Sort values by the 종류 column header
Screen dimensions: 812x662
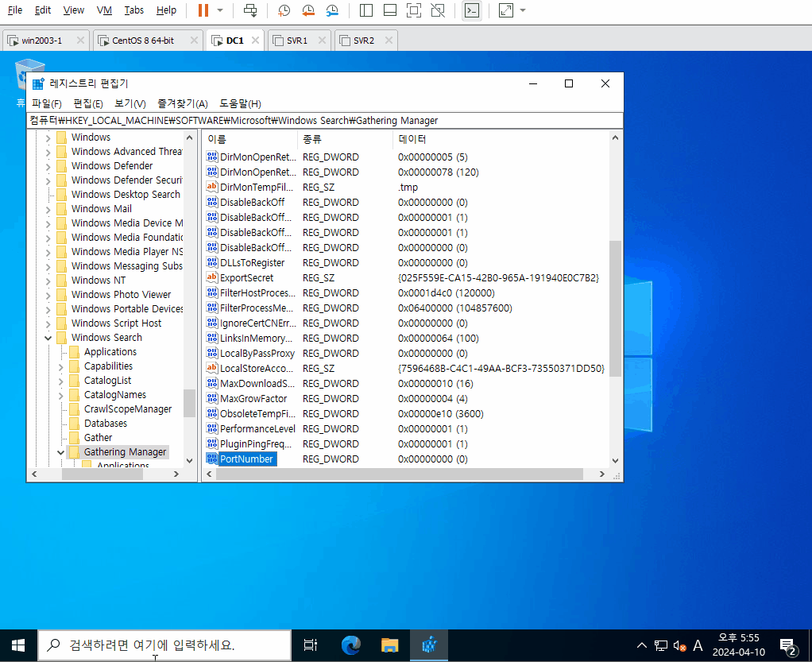[345, 139]
